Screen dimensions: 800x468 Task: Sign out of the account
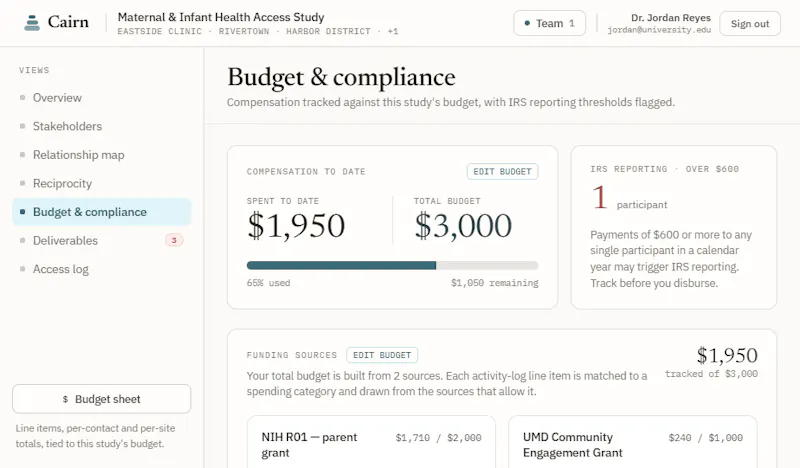pos(749,23)
